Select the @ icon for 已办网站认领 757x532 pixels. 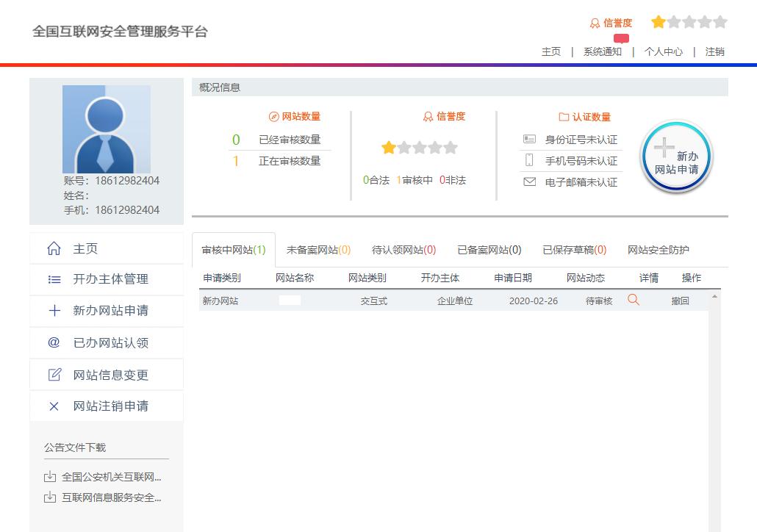pos(54,343)
